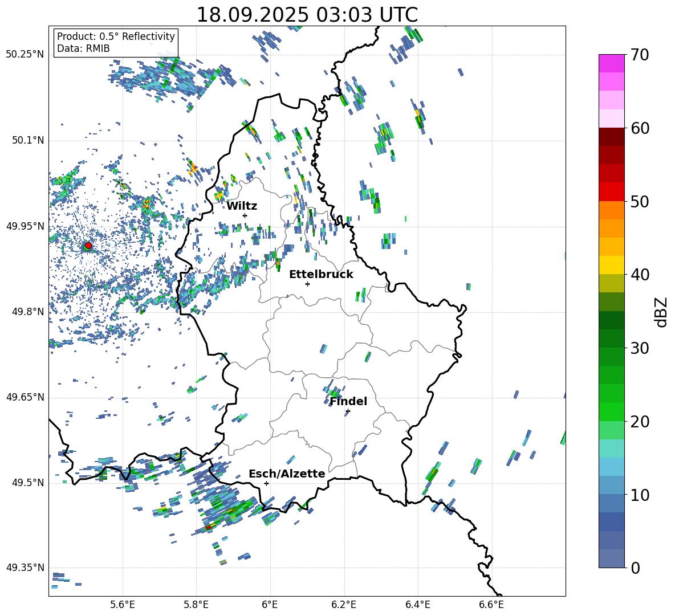Screen dimensions: 675x616
Task: Click the 49.5°N latitude label
Action: pyautogui.click(x=27, y=482)
